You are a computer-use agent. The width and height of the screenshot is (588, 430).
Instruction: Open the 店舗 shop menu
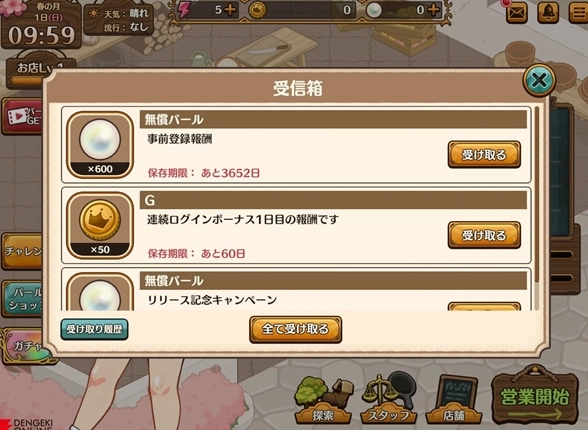[454, 399]
